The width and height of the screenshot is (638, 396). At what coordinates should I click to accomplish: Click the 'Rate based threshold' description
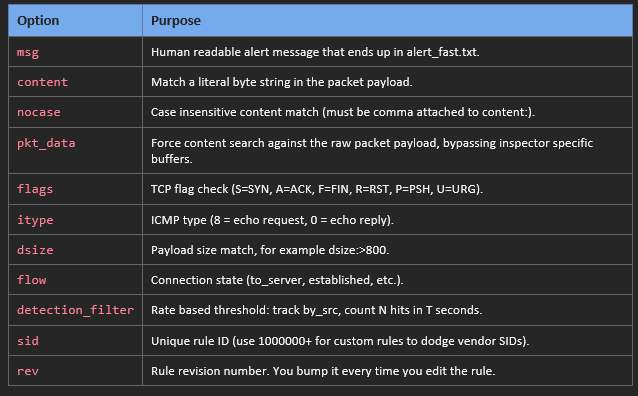[x=317, y=310]
